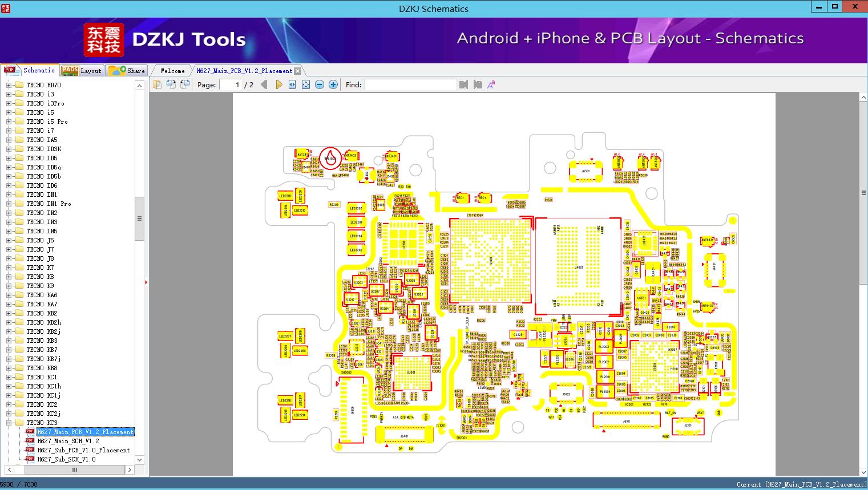This screenshot has width=868, height=490.
Task: Click the page number input field
Action: [230, 84]
